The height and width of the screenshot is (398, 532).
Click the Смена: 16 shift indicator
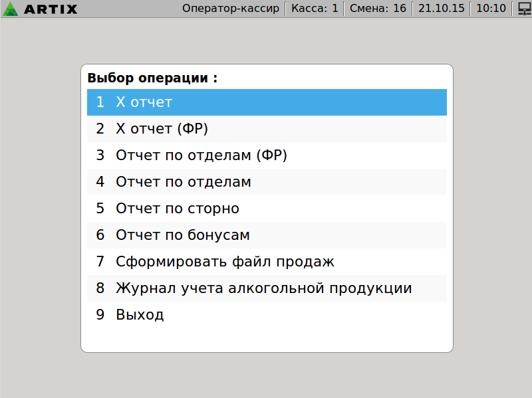point(377,9)
